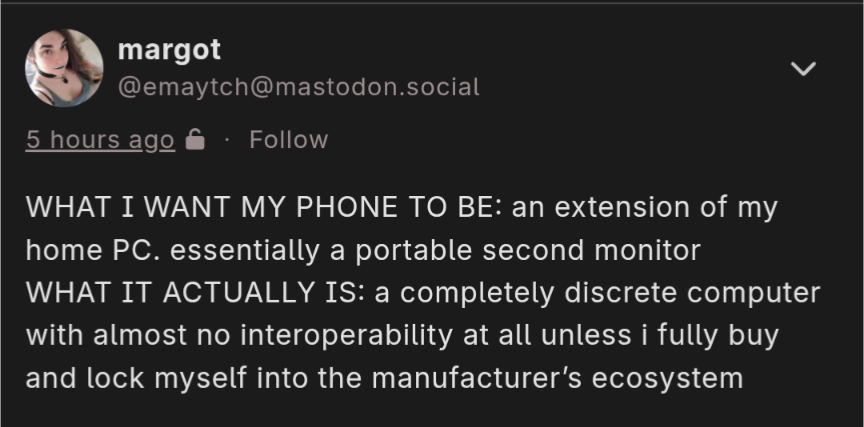Expand the post options chevron
864x427 pixels.
804,69
